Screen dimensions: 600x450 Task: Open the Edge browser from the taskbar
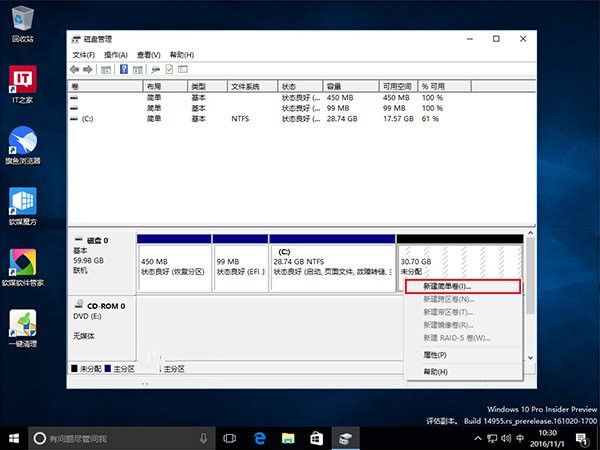click(258, 438)
